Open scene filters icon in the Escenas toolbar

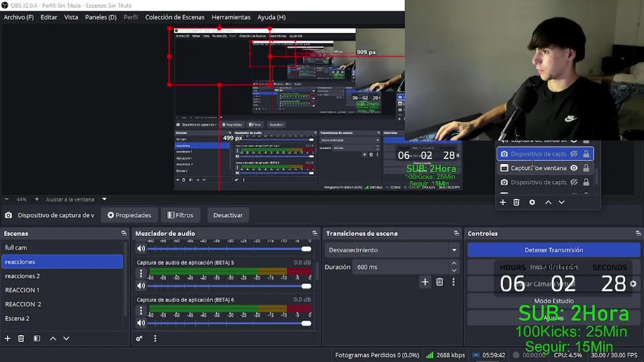[x=37, y=338]
